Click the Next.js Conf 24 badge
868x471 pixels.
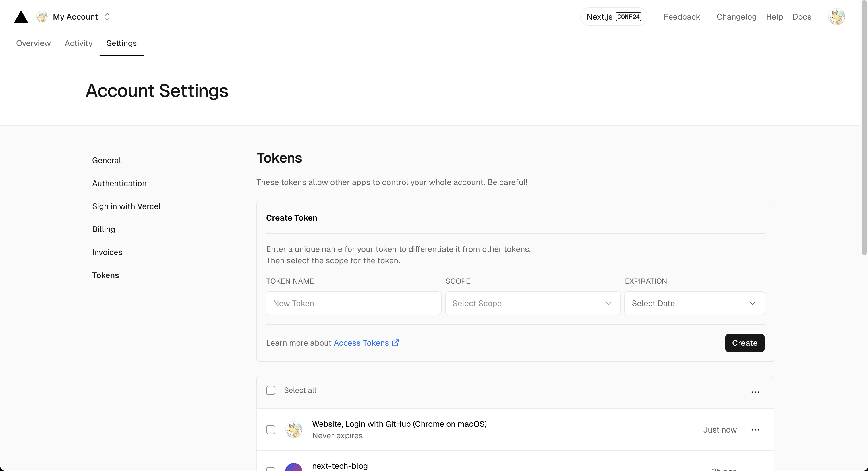tap(613, 17)
